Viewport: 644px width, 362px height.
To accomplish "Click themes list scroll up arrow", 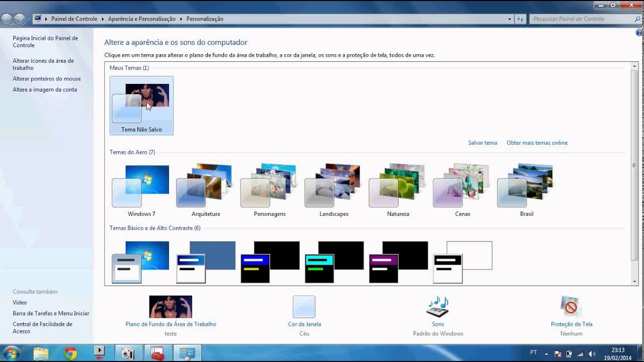I will pos(634,66).
